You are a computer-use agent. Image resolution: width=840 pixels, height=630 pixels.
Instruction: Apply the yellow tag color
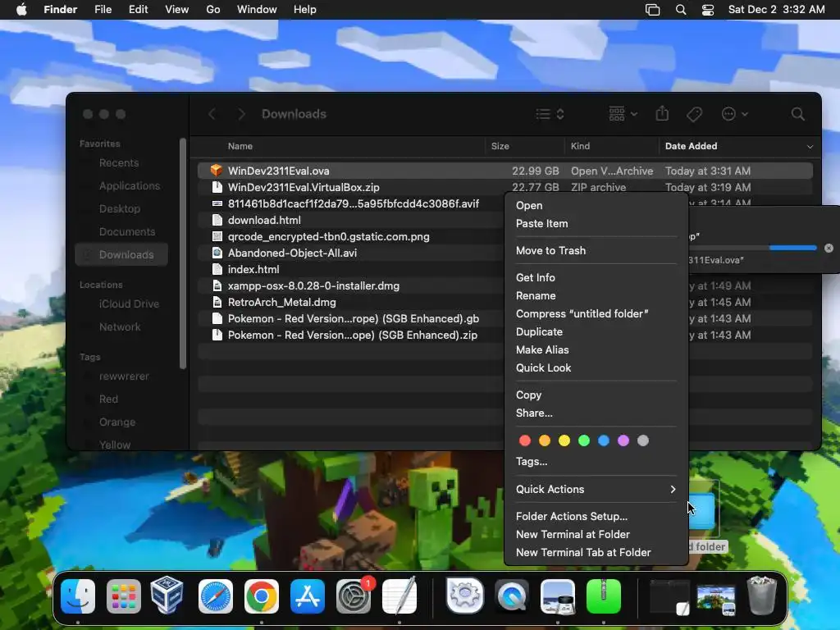point(564,441)
